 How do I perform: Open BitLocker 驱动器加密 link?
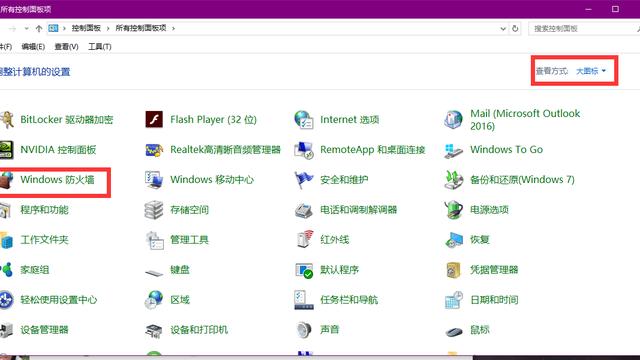click(67, 120)
